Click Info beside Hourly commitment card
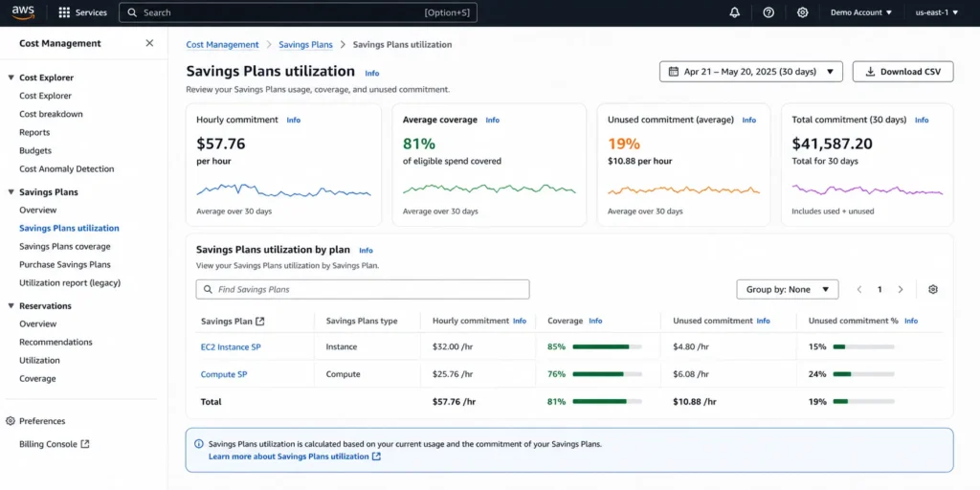Viewport: 980px width, 490px height. (x=294, y=120)
